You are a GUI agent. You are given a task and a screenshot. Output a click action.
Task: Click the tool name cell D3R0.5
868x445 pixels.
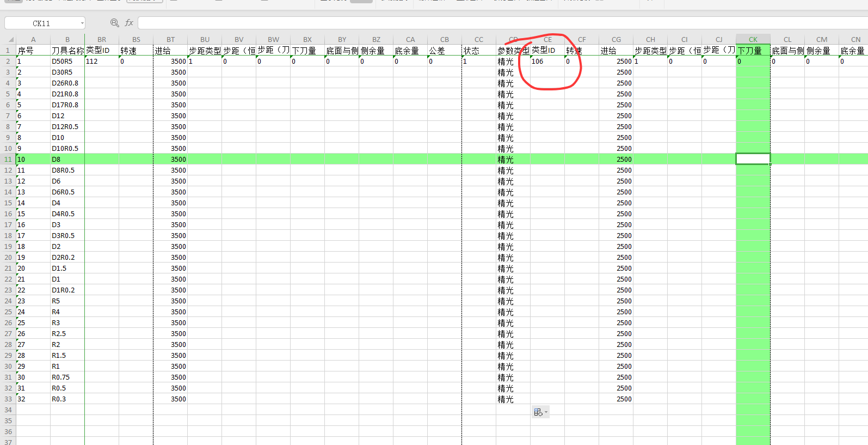pyautogui.click(x=67, y=235)
